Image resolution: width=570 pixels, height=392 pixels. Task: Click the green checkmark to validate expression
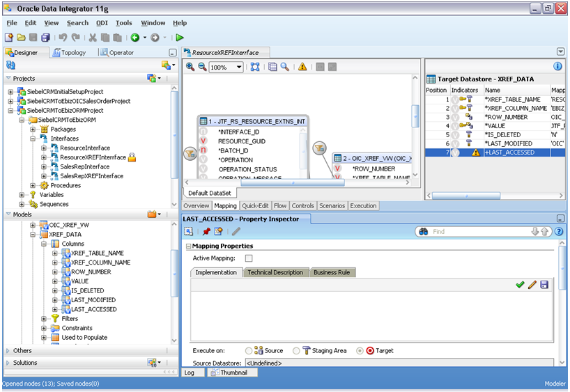click(x=520, y=285)
